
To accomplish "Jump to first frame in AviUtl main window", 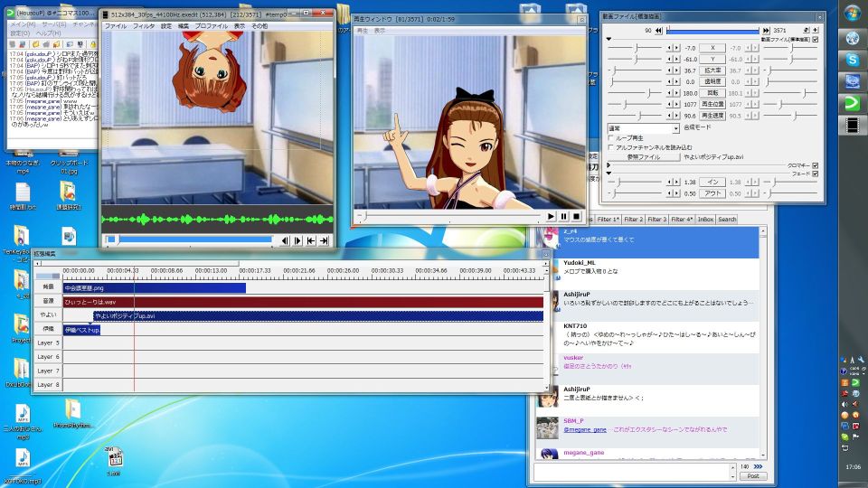I will (311, 240).
